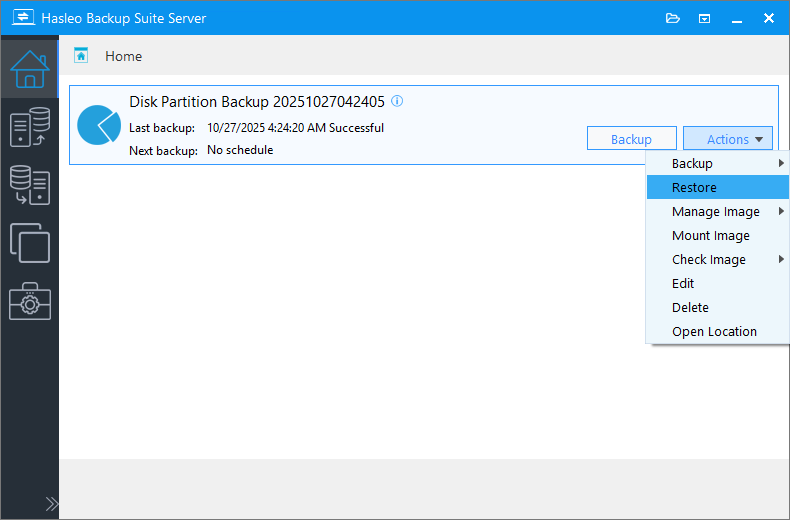Expand sidebar with double-chevron icon

[x=51, y=504]
